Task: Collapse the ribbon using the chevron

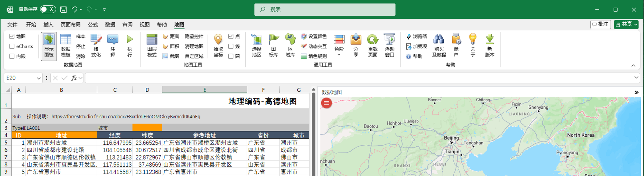Action: 633,66
